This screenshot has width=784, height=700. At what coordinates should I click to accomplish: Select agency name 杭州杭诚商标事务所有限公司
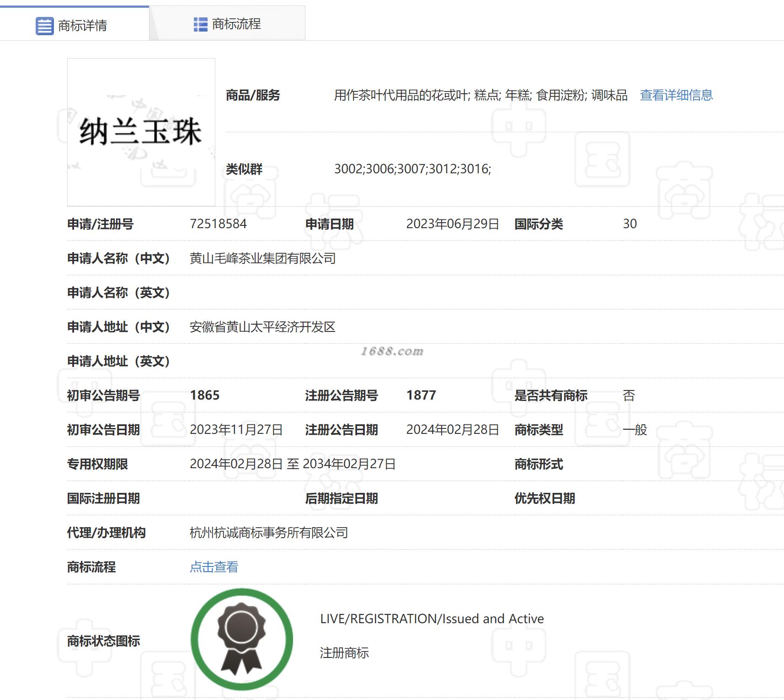click(x=269, y=533)
